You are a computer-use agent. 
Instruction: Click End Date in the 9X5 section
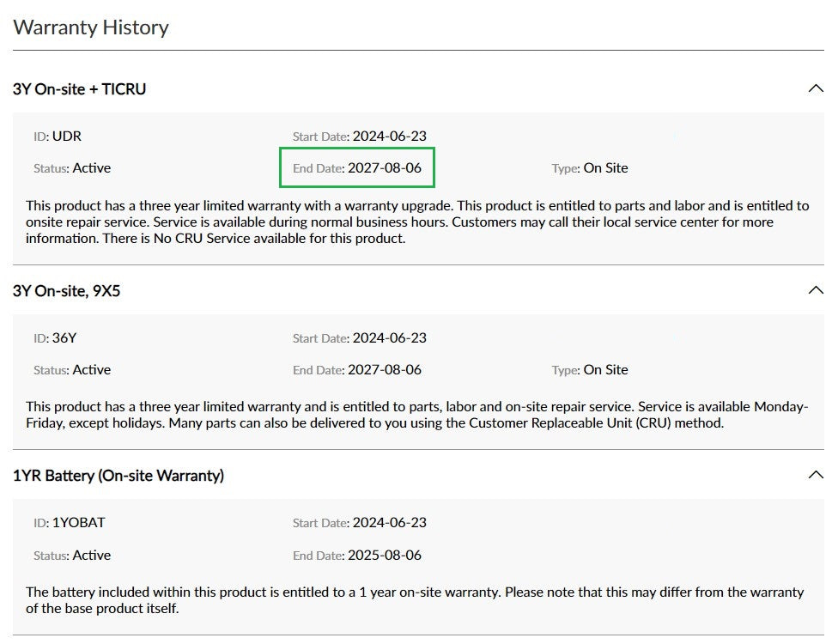coord(357,369)
